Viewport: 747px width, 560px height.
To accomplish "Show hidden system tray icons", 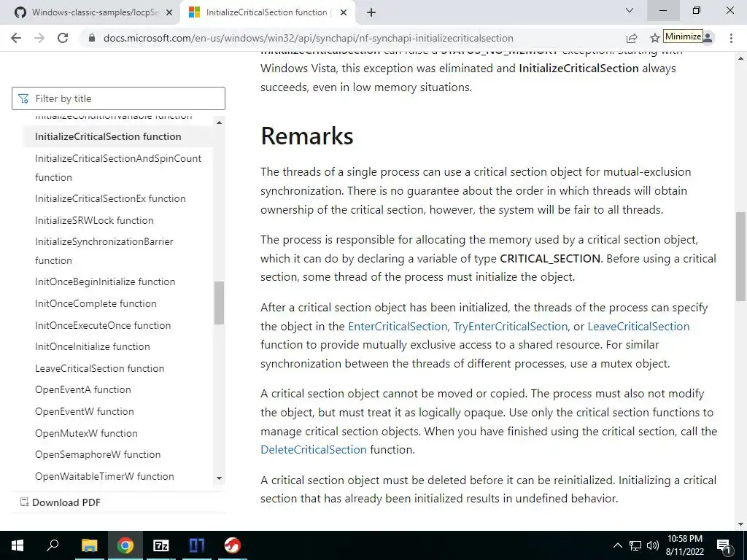I will (617, 545).
